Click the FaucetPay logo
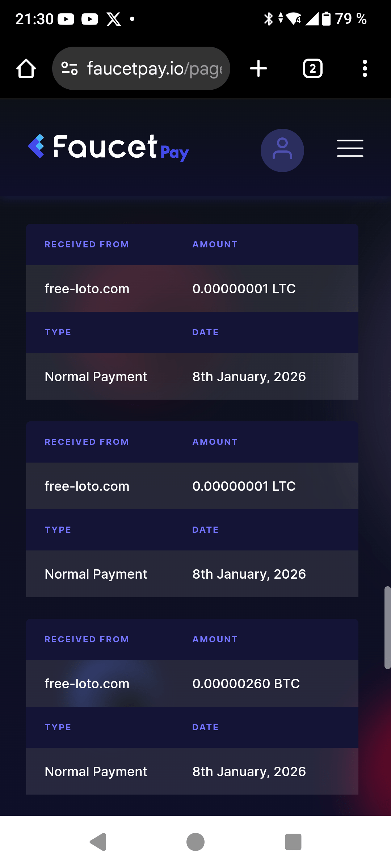 (x=109, y=148)
